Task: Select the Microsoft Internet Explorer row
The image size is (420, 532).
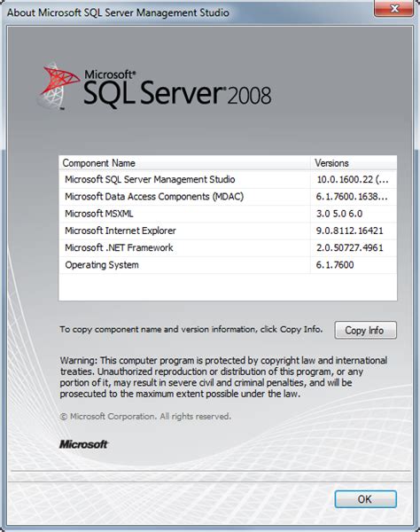Action: [x=228, y=231]
